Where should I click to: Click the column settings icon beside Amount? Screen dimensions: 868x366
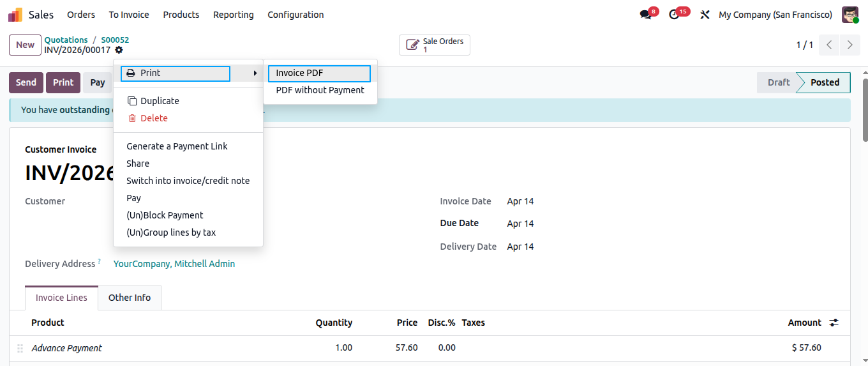(x=834, y=323)
